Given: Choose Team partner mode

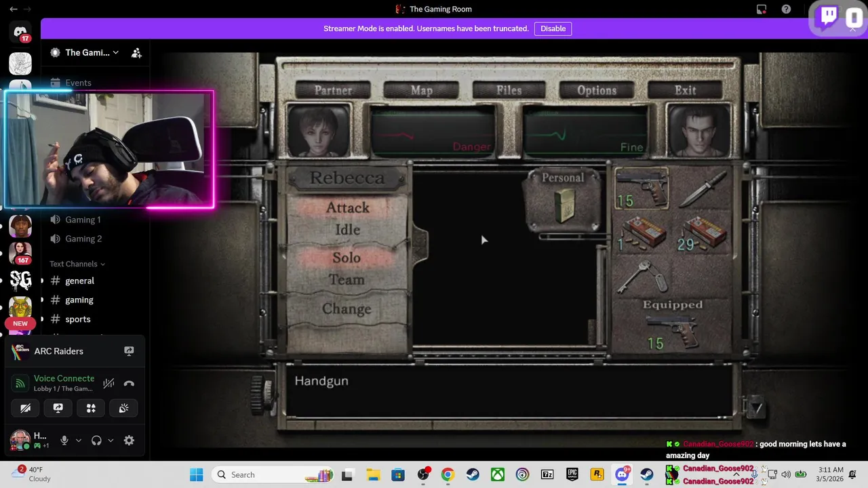Looking at the screenshot, I should tap(347, 280).
